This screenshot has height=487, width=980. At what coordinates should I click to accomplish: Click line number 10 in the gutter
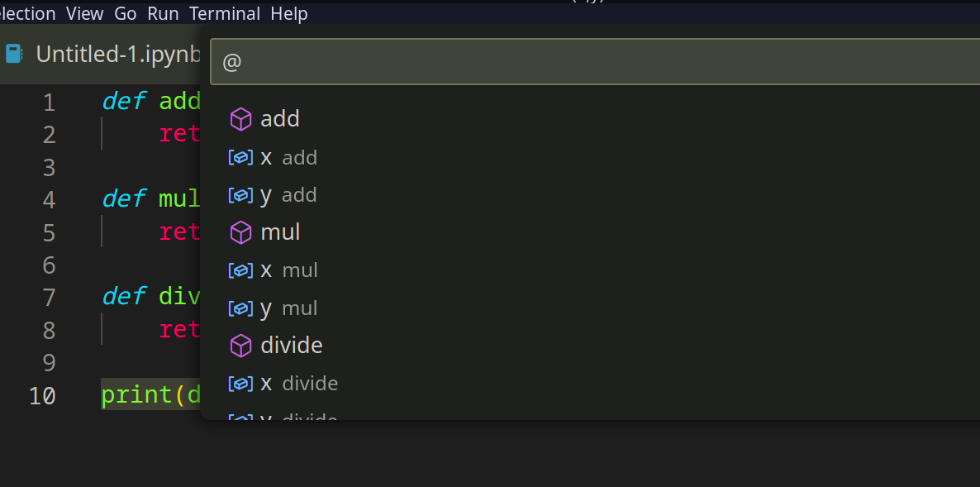42,395
